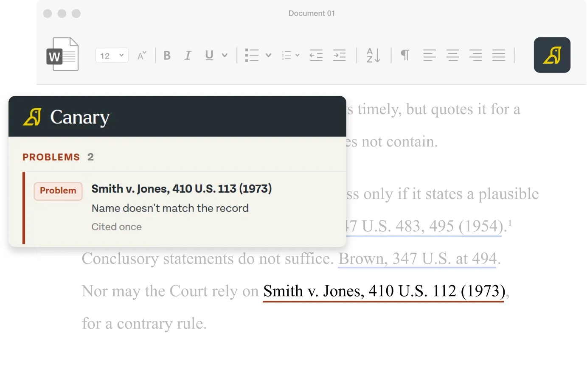Expand the bullet list style dropdown
The image size is (587, 392).
point(268,55)
